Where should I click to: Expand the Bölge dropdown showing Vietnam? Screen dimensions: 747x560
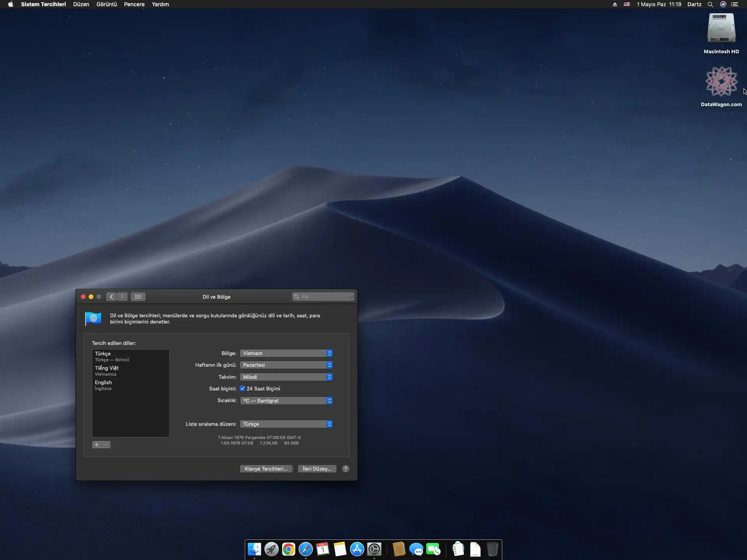point(286,353)
